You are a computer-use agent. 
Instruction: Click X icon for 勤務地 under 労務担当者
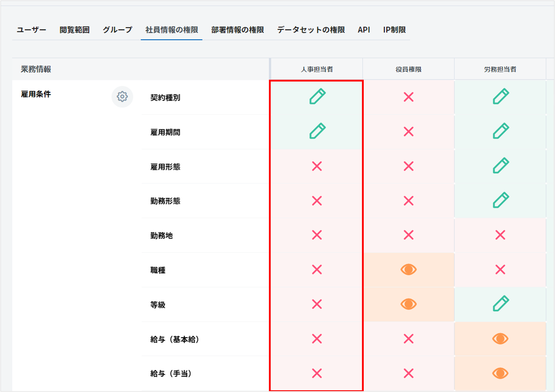point(500,235)
